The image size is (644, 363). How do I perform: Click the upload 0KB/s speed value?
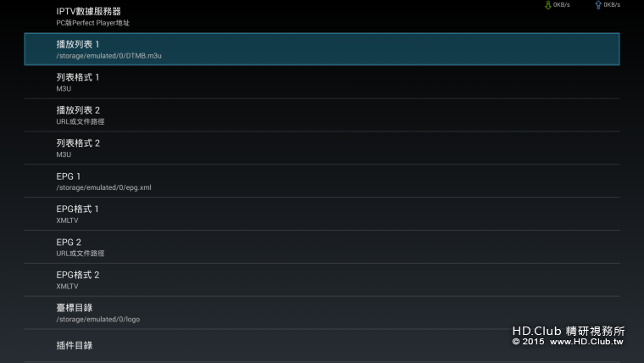pos(612,5)
